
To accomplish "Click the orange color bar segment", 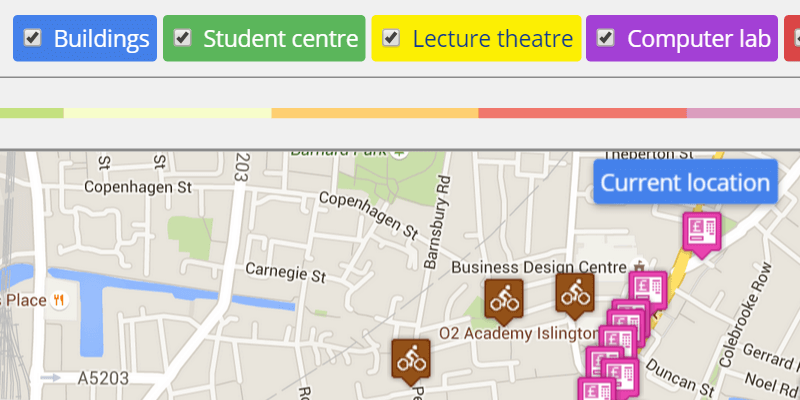I will click(x=375, y=113).
